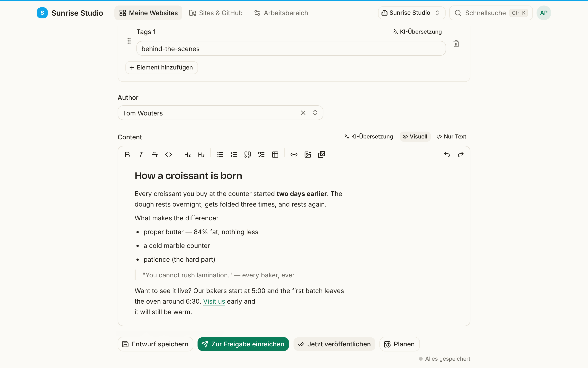
Task: Insert an image into content
Action: (308, 155)
